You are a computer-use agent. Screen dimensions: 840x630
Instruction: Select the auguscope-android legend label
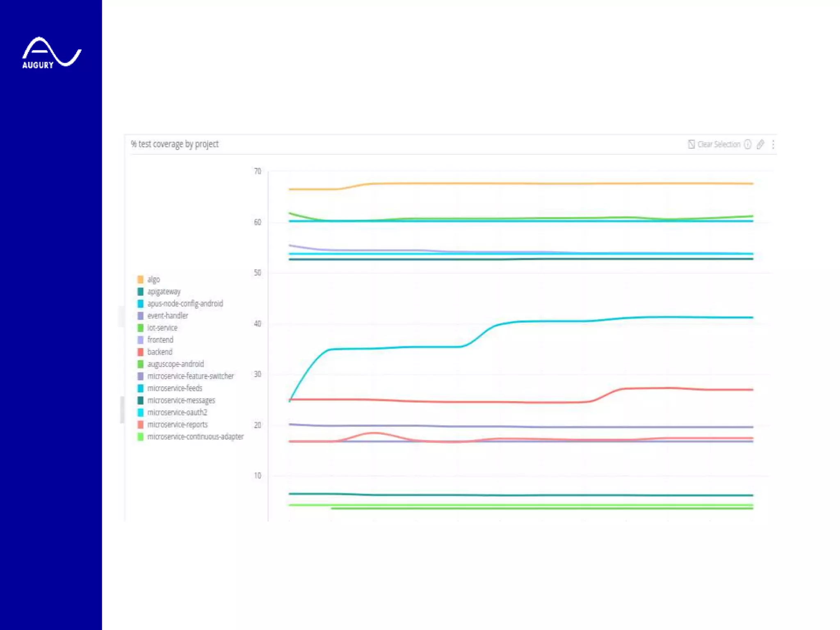176,364
